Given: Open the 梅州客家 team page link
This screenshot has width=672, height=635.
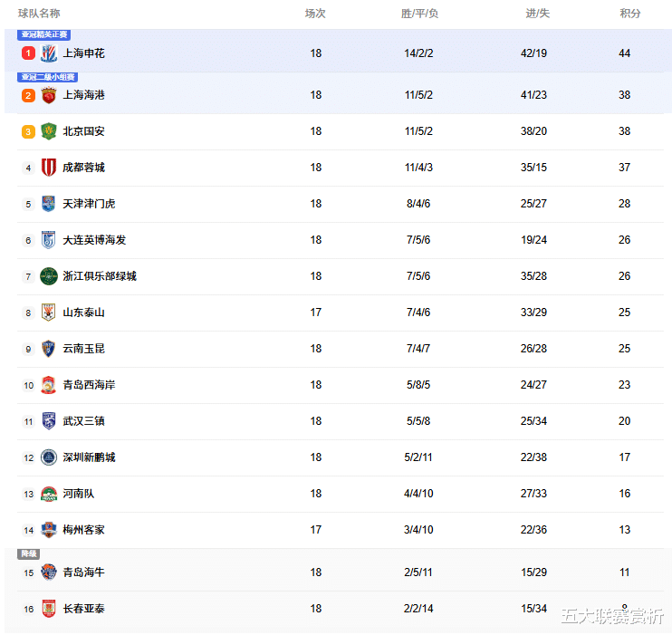Looking at the screenshot, I should [x=83, y=530].
